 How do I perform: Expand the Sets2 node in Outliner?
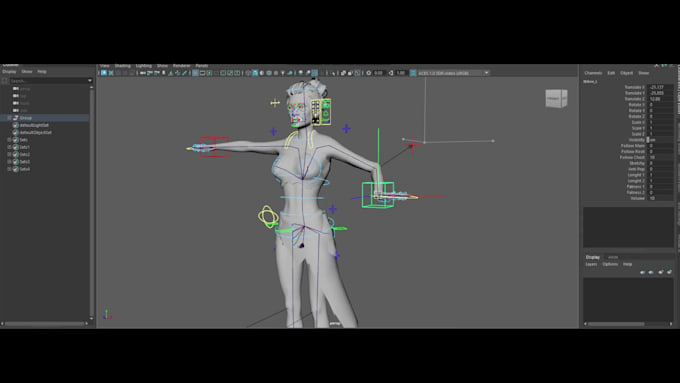[9, 154]
